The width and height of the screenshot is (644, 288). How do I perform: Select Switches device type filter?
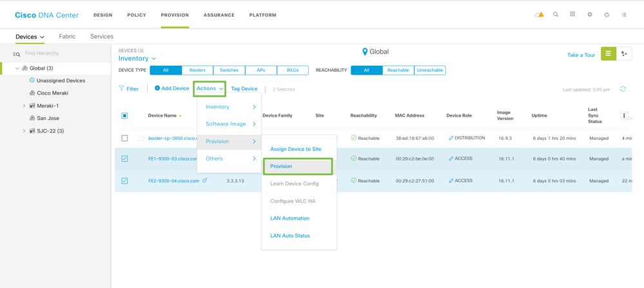tap(229, 70)
